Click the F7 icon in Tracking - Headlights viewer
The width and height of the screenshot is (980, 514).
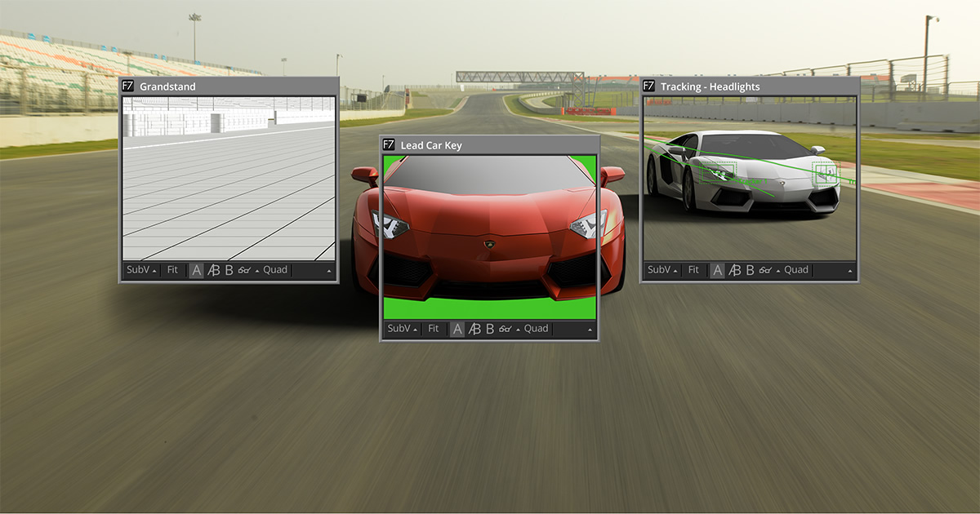click(x=648, y=86)
